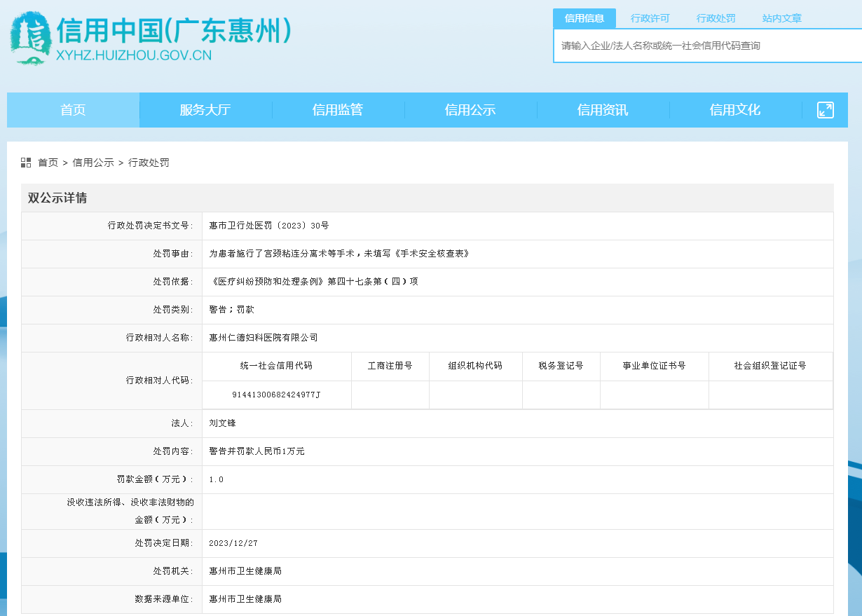Click the 处罚机关 value 惠州市卫生健康局
Screen dimensions: 862x616
click(x=245, y=571)
